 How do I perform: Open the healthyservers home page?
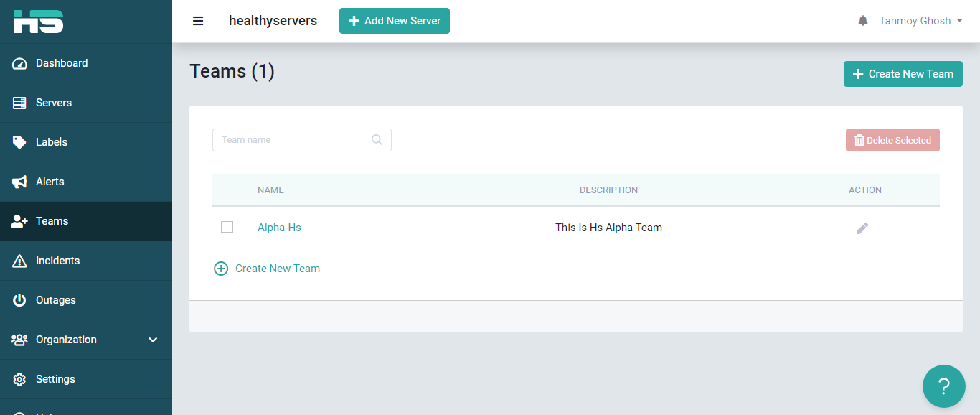pos(273,21)
